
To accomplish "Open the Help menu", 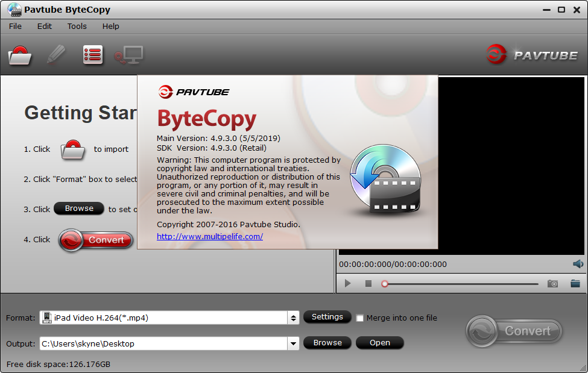I will tap(110, 27).
